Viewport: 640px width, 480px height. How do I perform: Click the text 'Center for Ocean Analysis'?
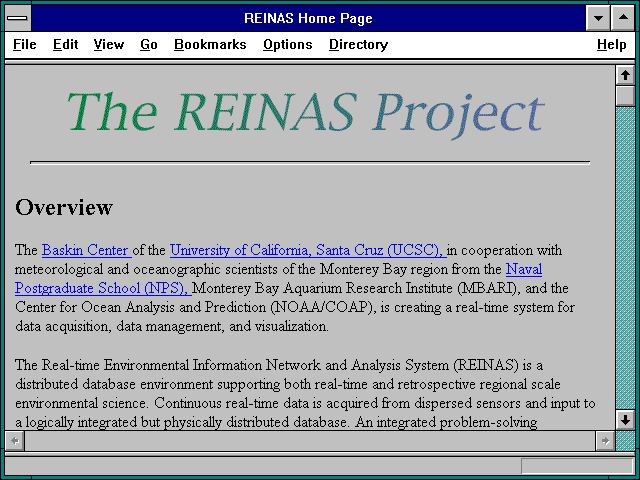pos(95,307)
